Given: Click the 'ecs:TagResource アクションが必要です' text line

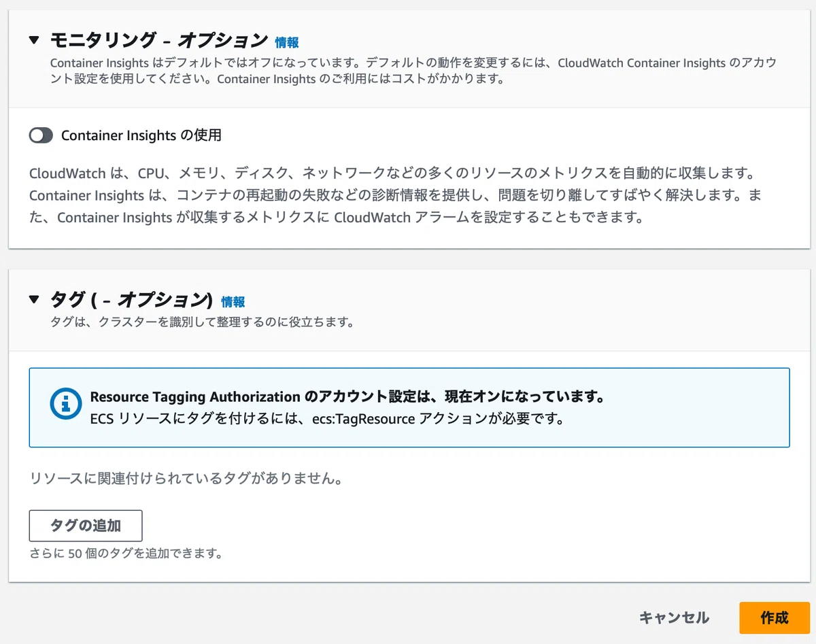Looking at the screenshot, I should tap(327, 419).
